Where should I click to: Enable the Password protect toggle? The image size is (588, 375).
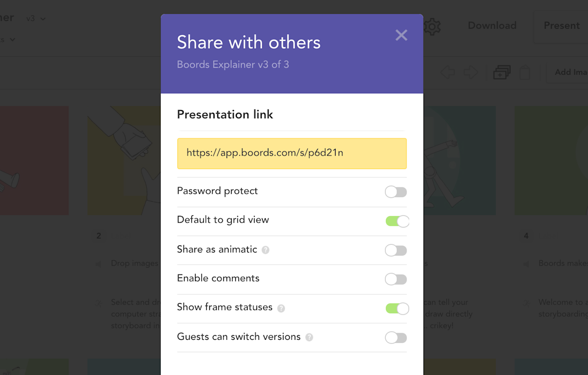[396, 192]
